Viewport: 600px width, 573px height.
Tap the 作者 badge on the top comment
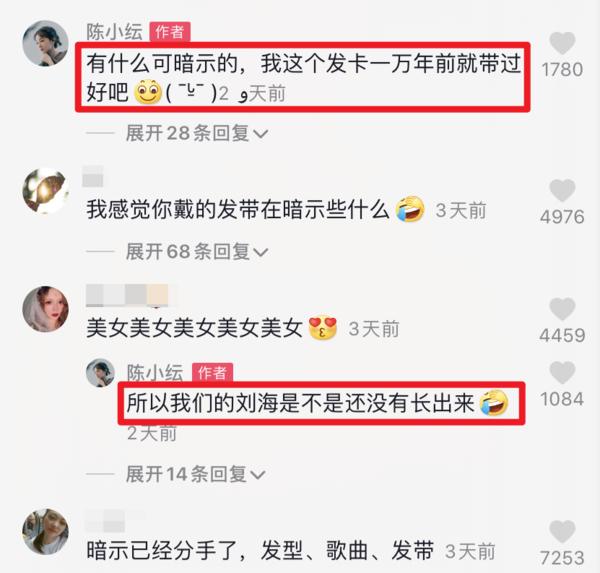pos(170,31)
